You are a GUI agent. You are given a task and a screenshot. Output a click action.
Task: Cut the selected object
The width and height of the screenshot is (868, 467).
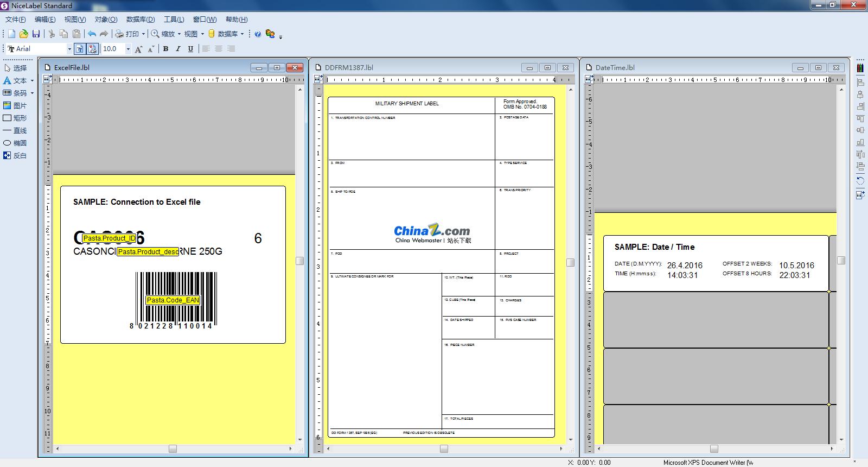click(52, 34)
